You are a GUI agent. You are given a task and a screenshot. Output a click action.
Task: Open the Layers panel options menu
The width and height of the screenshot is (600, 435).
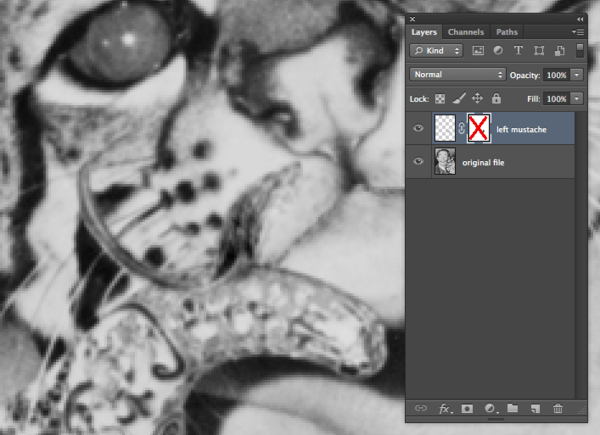click(578, 32)
